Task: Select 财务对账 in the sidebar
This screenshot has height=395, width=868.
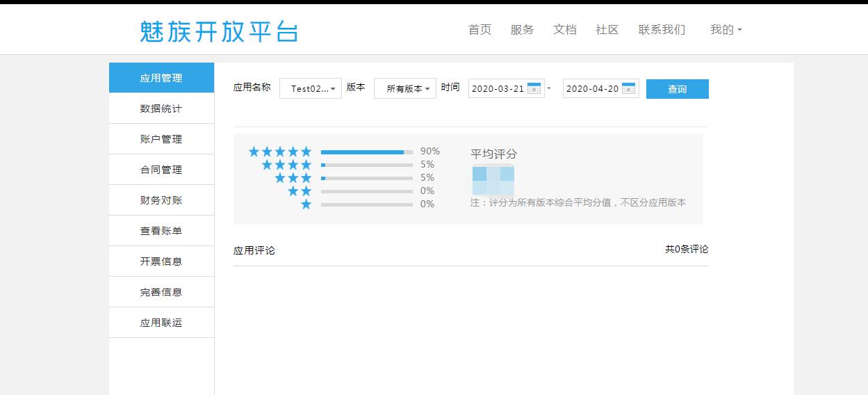Action: click(x=161, y=200)
